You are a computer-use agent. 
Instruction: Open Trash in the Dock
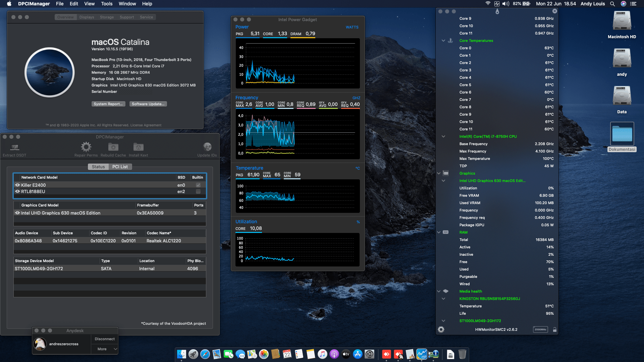coord(462,354)
